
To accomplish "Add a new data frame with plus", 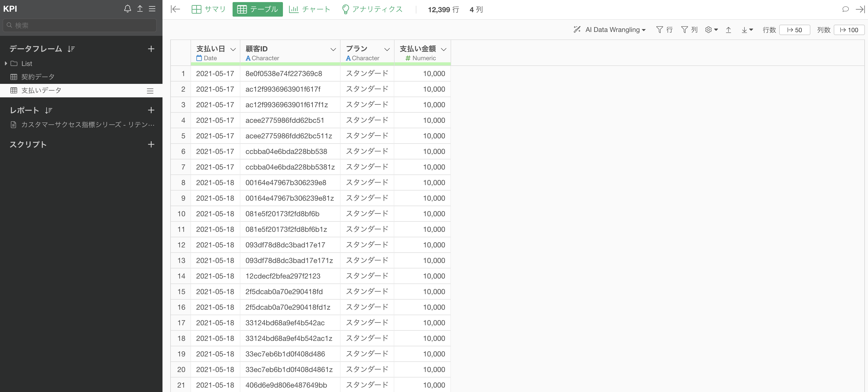I will 151,49.
